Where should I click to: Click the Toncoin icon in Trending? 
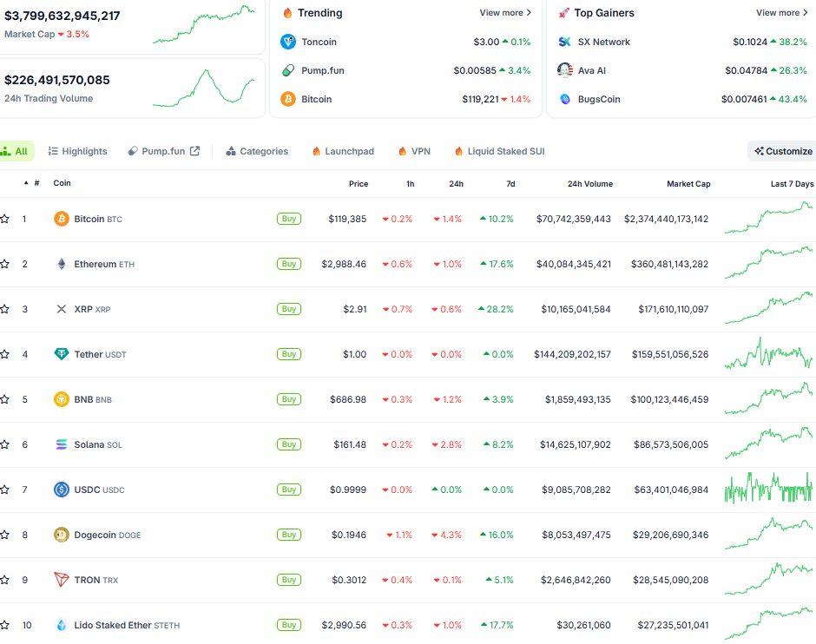point(288,42)
